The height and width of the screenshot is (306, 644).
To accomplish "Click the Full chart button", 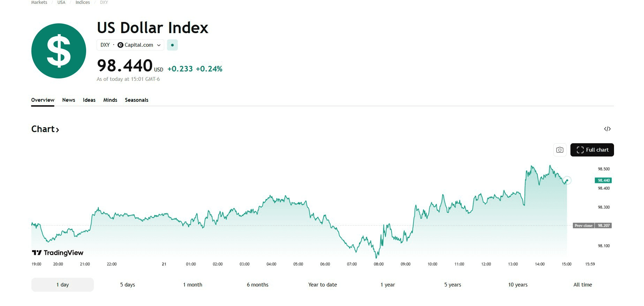I will coord(592,150).
